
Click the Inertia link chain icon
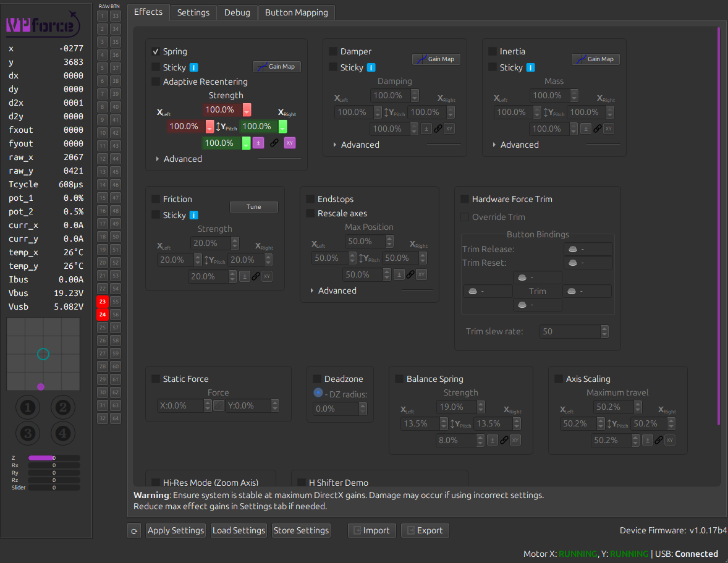click(x=598, y=129)
